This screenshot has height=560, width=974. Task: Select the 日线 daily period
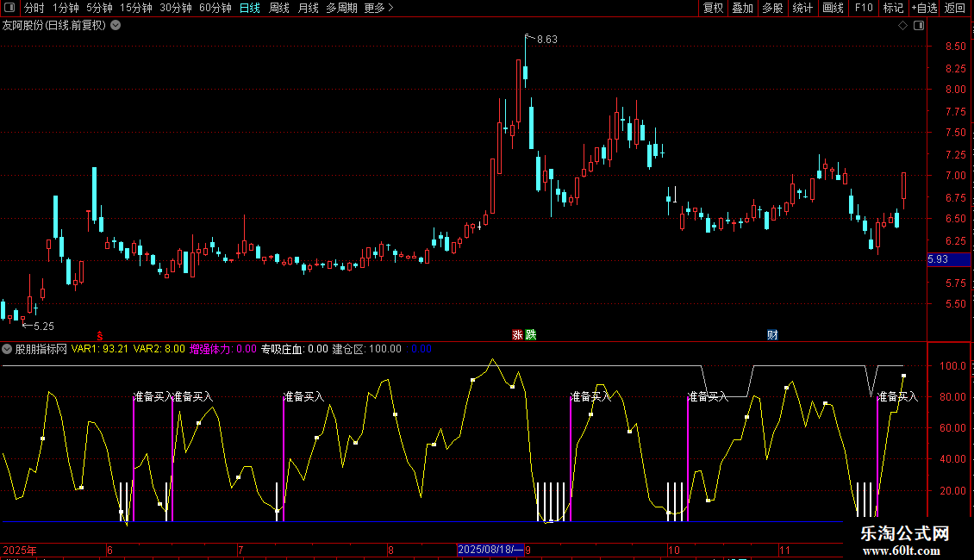(x=250, y=8)
